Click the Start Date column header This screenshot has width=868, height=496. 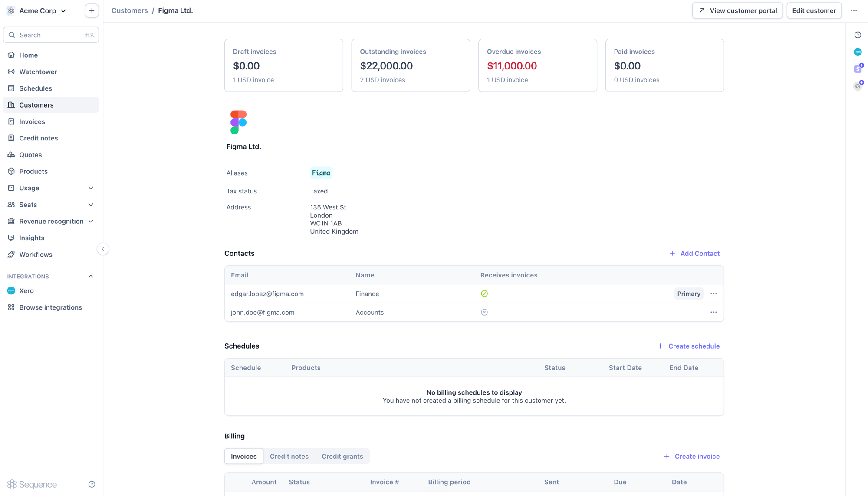(x=625, y=368)
